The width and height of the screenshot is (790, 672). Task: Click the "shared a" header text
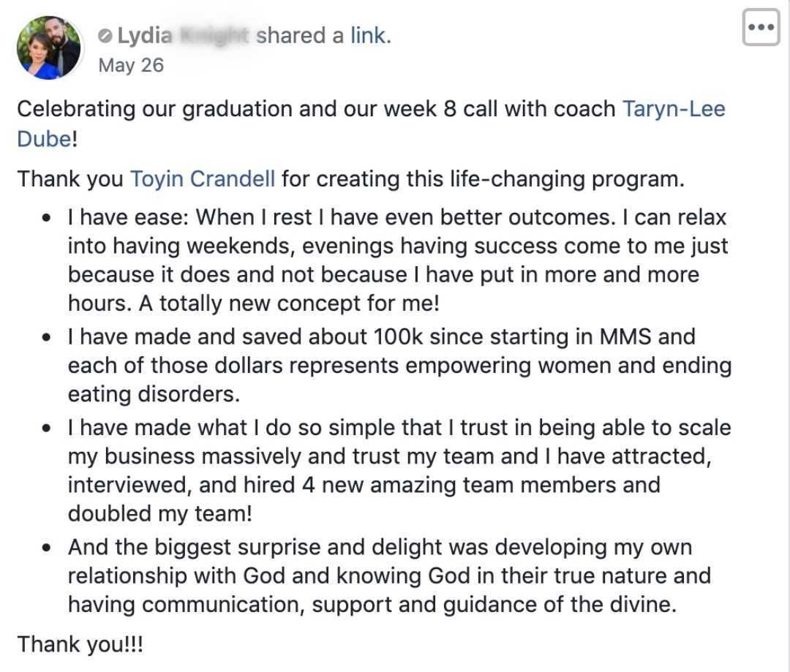coord(300,36)
